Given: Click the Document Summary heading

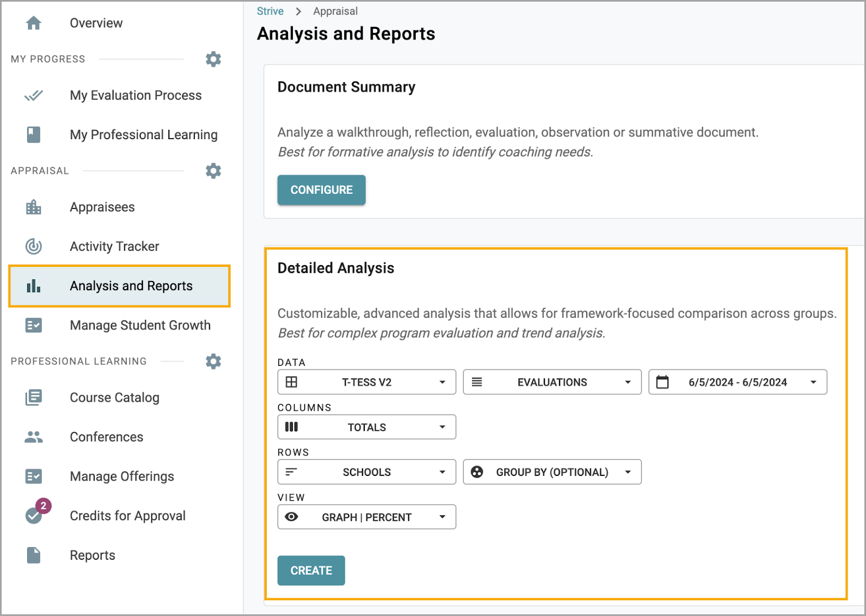Looking at the screenshot, I should pyautogui.click(x=346, y=87).
